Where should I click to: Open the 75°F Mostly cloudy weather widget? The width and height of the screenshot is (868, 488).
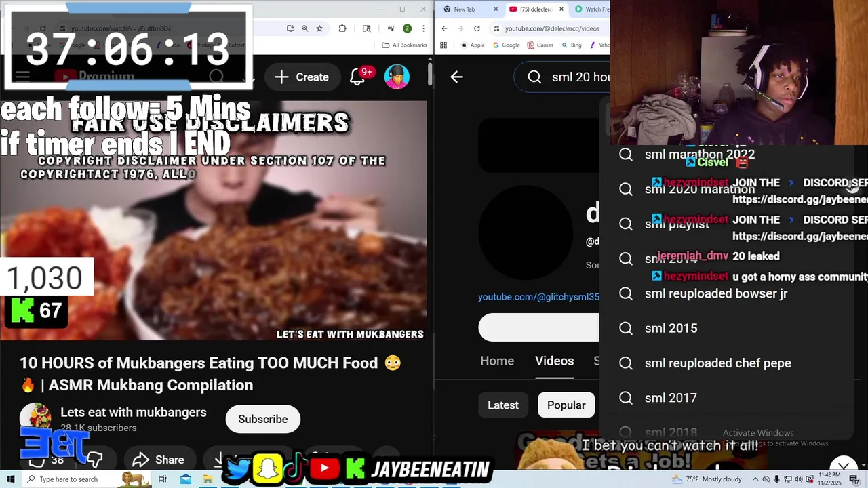tap(707, 479)
